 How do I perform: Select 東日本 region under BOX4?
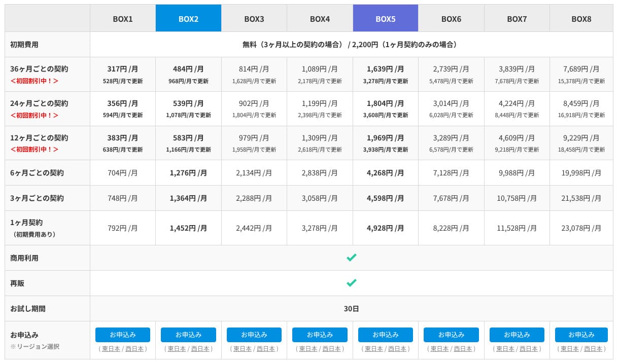tap(308, 349)
